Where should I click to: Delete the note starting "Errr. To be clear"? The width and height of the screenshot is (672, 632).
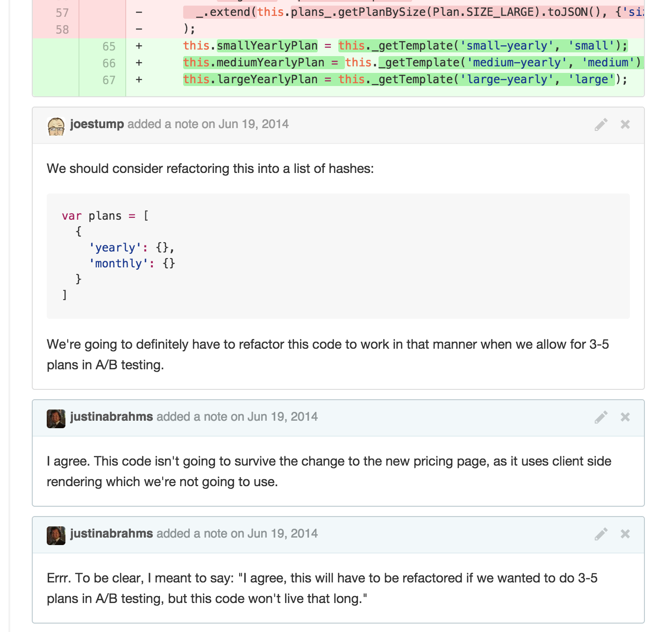625,534
